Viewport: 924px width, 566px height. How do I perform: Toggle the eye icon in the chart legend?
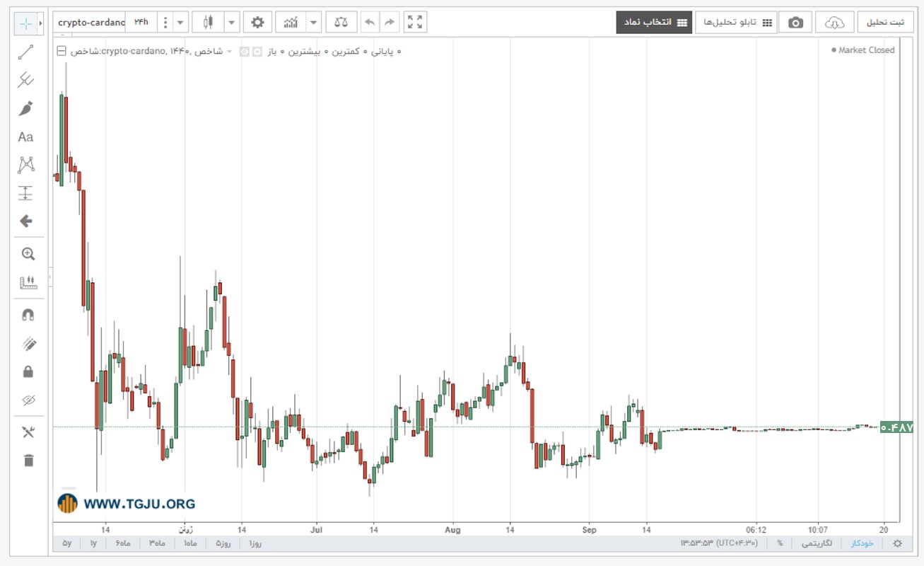[244, 52]
